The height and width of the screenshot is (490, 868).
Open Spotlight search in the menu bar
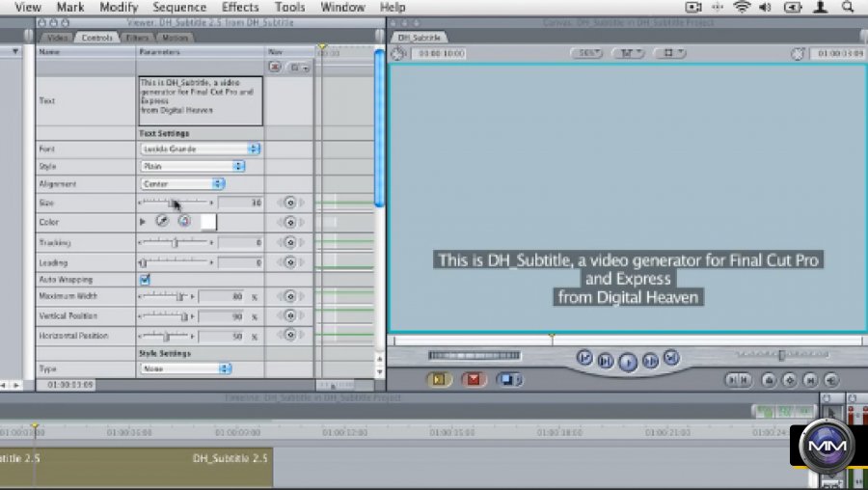click(847, 7)
